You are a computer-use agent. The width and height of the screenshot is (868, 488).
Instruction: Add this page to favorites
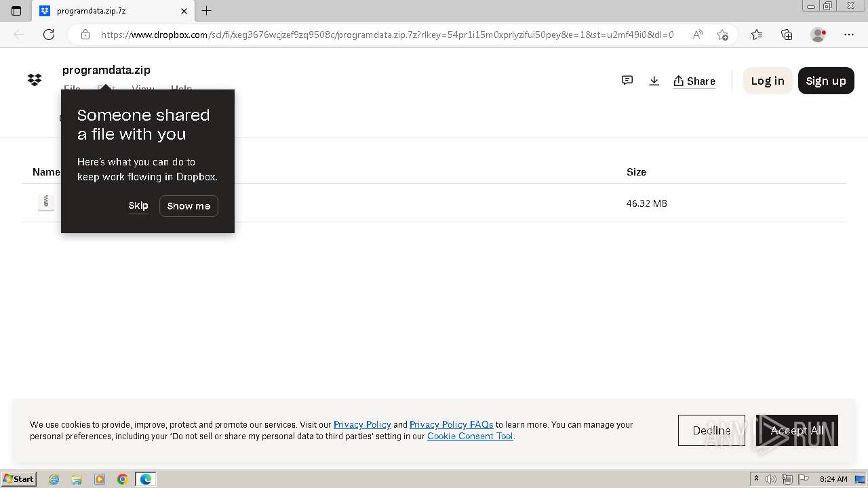pos(722,35)
